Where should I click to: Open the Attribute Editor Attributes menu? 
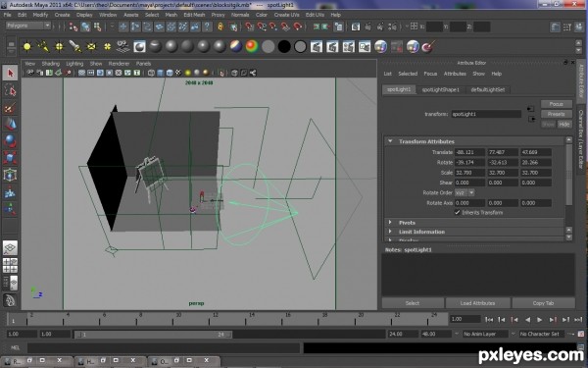point(455,74)
